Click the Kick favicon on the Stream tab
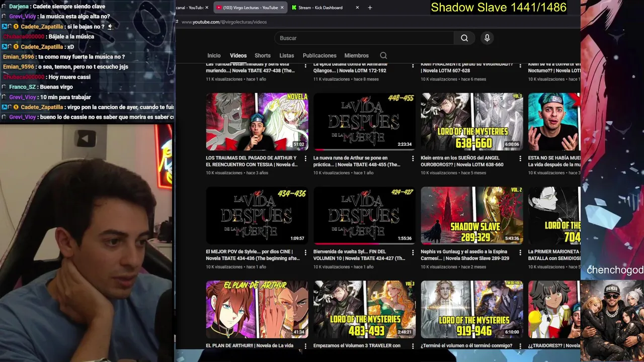 pyautogui.click(x=294, y=8)
